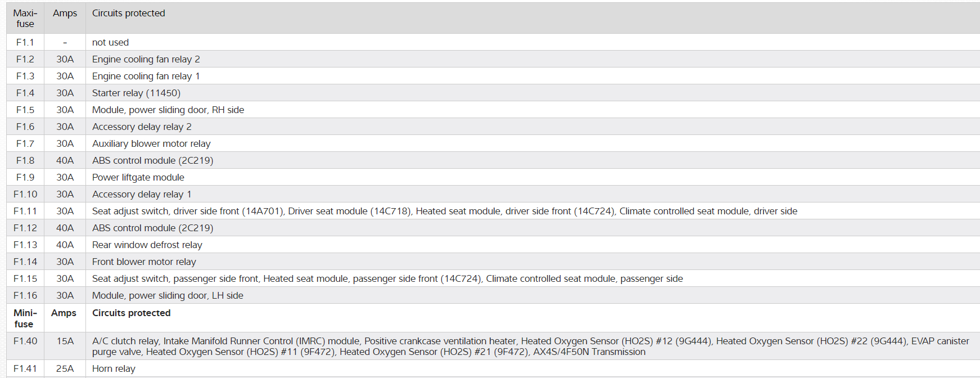Click the F1.11 fuse label
This screenshot has width=980, height=378.
(25, 211)
